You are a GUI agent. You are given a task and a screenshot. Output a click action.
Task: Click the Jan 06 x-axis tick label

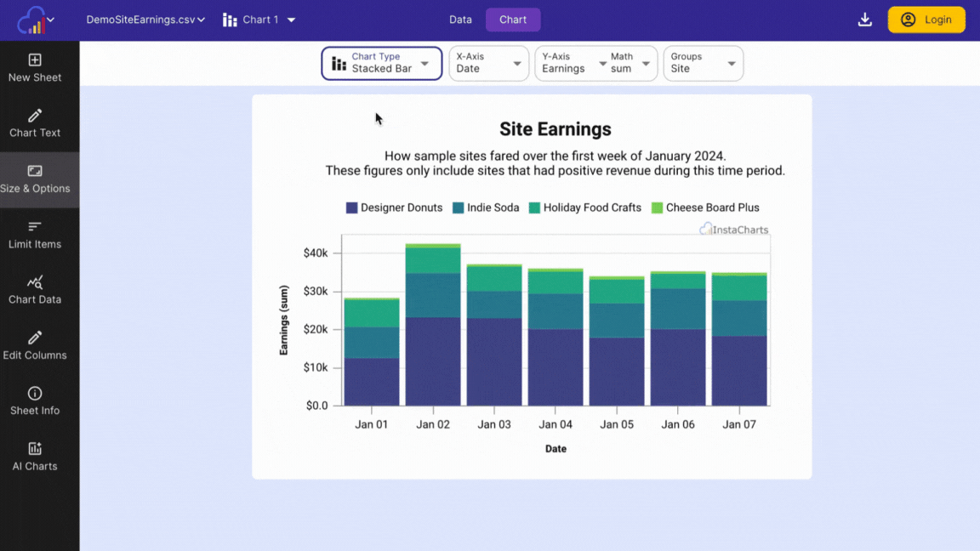tap(678, 425)
